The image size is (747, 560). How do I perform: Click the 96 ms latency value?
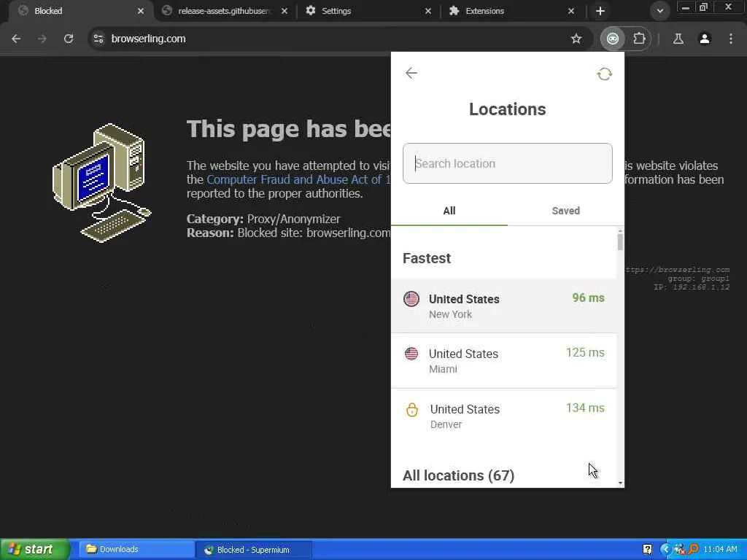[x=588, y=298]
